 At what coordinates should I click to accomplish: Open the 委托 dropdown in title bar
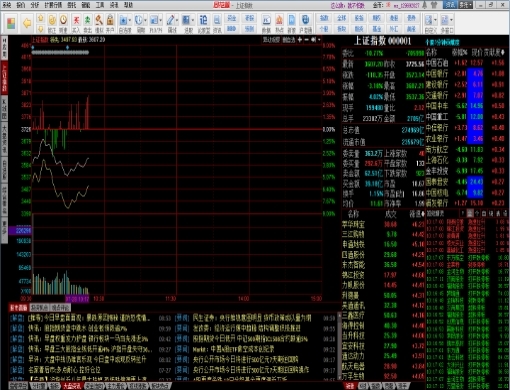coord(466,5)
